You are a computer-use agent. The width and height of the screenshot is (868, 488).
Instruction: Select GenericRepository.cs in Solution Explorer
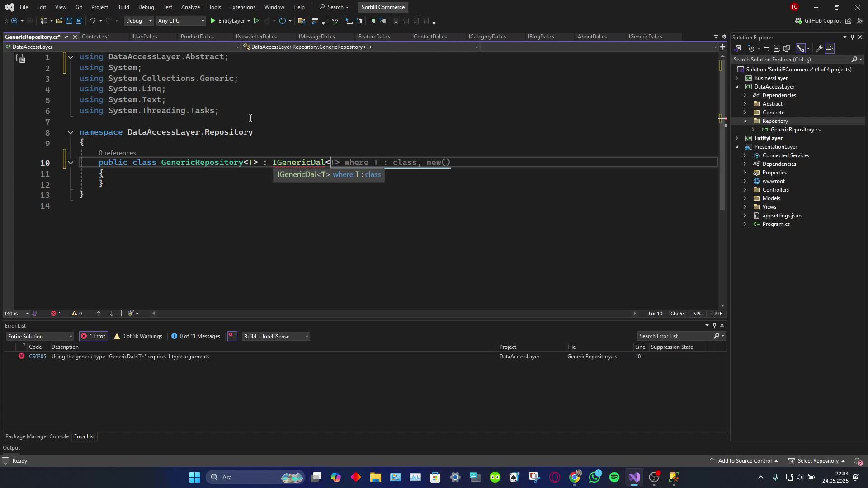tap(795, 130)
